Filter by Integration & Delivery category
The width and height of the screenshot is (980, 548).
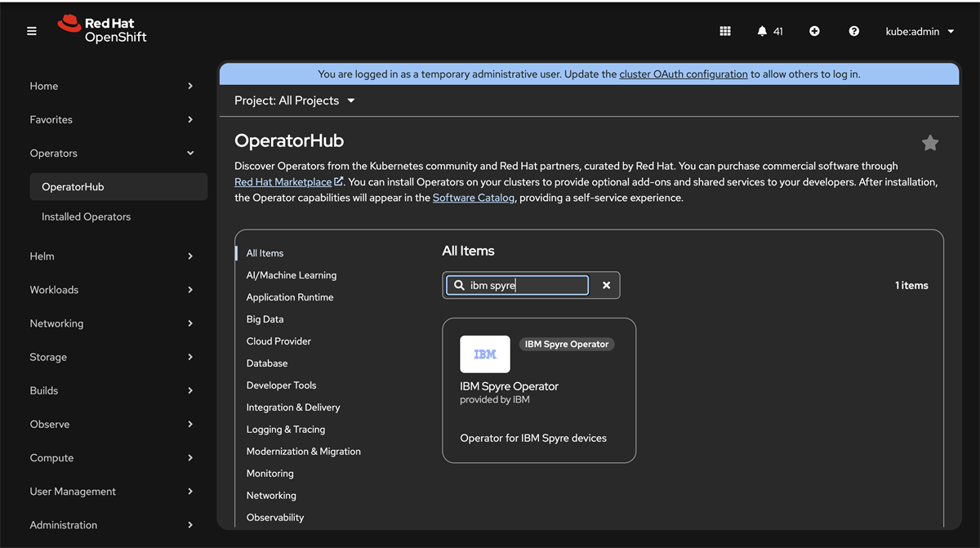[293, 408]
